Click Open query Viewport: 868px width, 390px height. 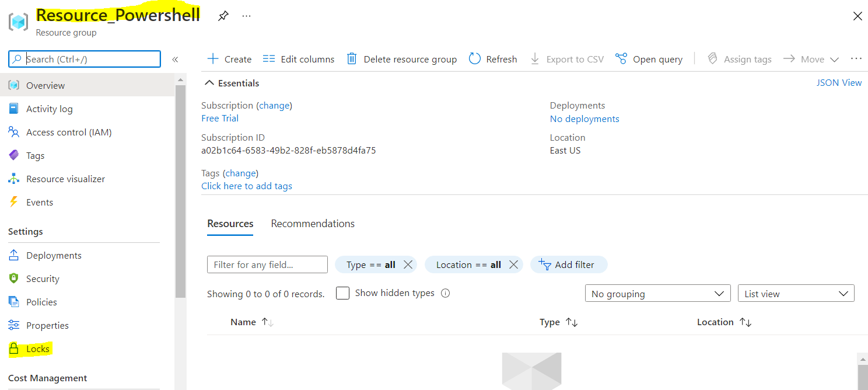point(649,59)
